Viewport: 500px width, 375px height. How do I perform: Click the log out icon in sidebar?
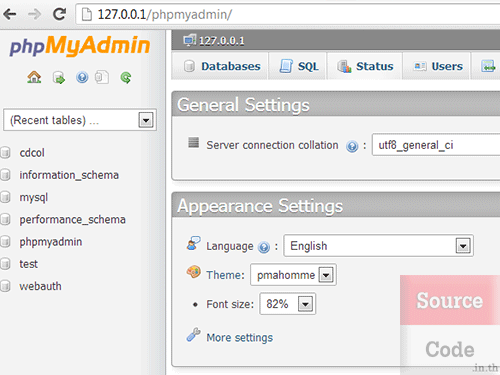coord(59,78)
